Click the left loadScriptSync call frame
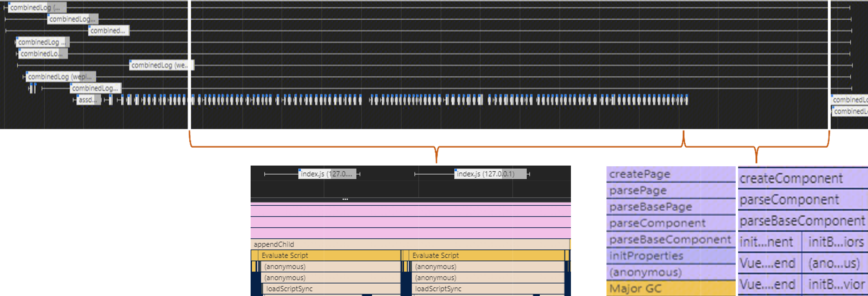 pyautogui.click(x=331, y=289)
